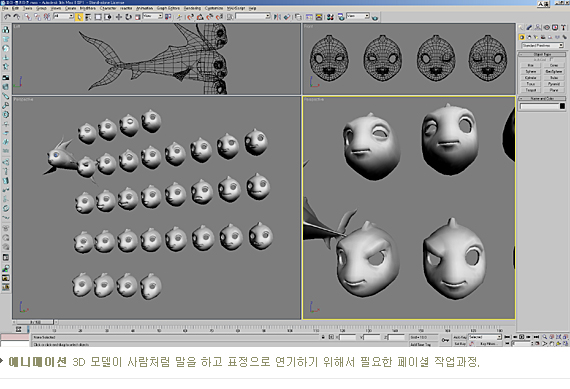Open the named selection sets dropdown

(253, 16)
